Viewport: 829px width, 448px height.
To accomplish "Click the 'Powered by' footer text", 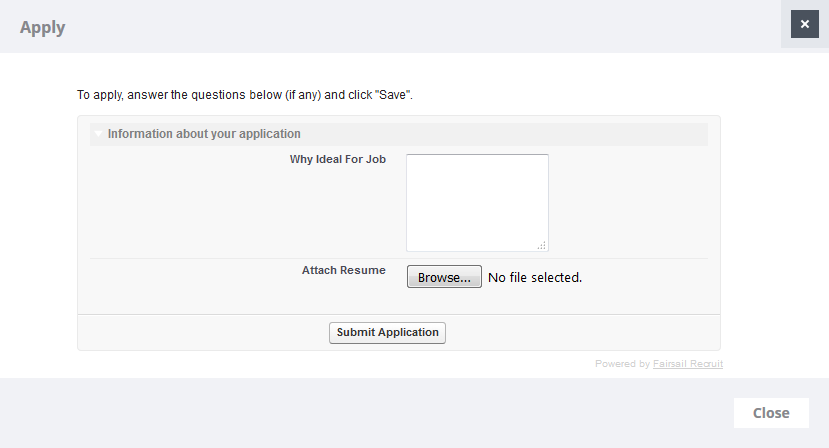I will [x=621, y=364].
